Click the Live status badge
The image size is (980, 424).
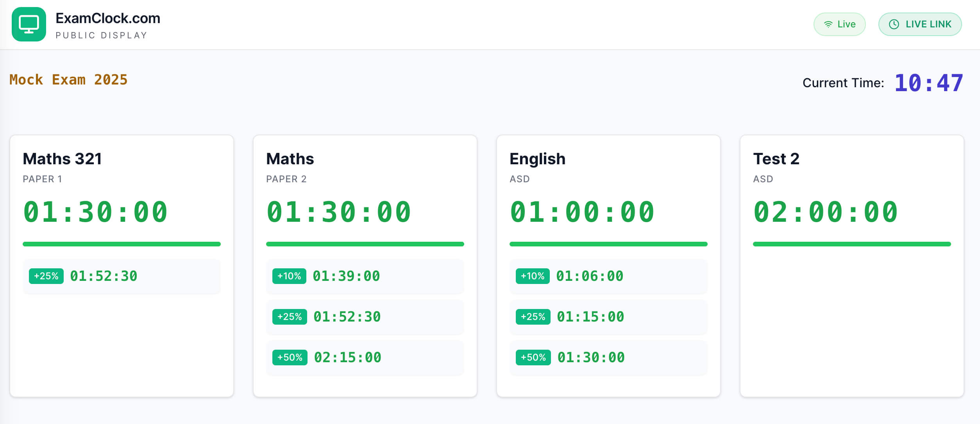point(839,24)
